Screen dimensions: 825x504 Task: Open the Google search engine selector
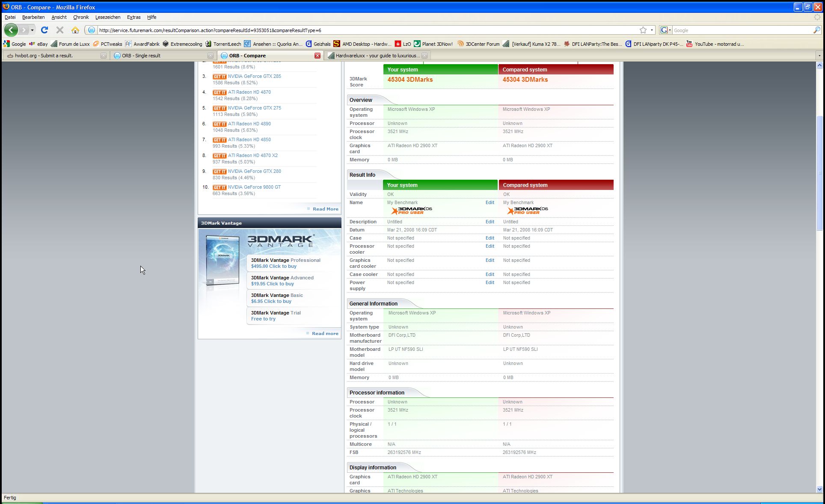pos(666,30)
